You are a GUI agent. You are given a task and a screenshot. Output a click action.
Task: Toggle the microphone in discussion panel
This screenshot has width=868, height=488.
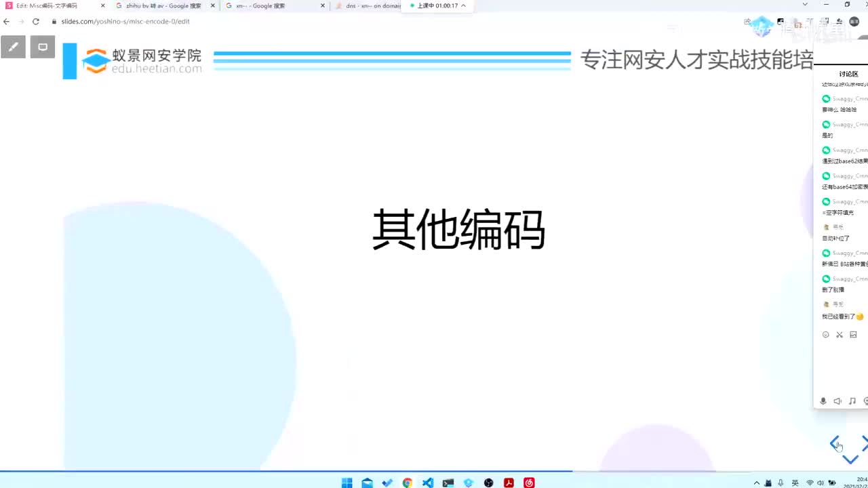823,401
